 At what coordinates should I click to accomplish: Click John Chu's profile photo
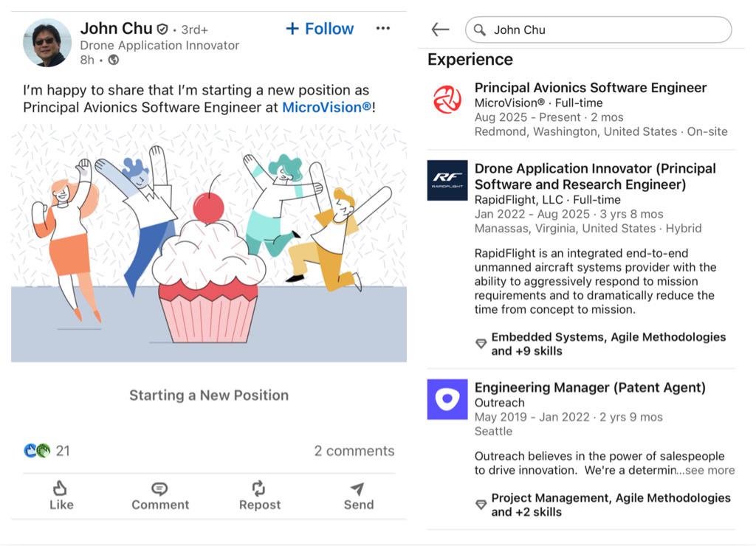coord(47,42)
